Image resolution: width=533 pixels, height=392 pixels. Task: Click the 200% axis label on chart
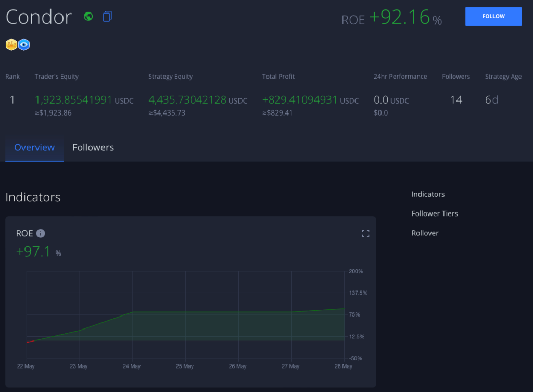357,271
